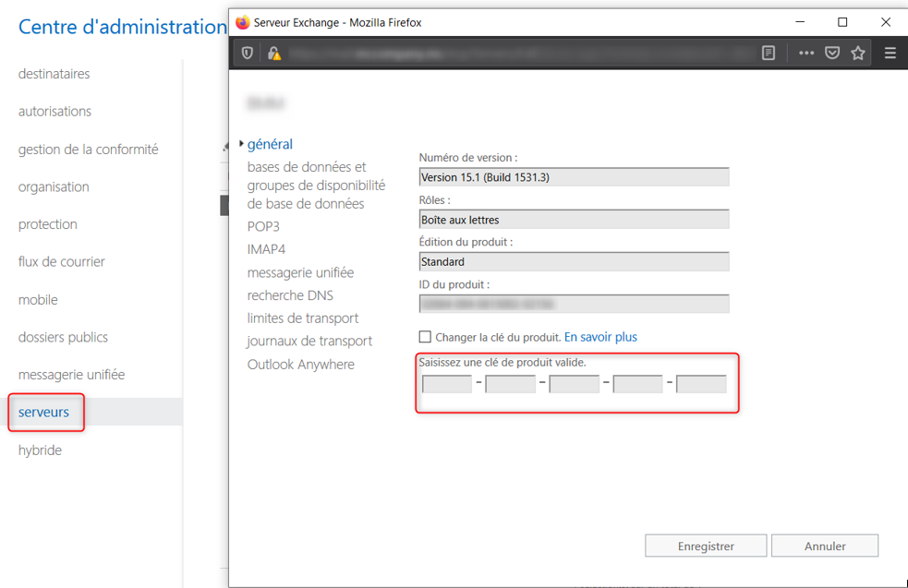Open 'messagerie unifiée' in the admin center sidebar

[x=71, y=375]
